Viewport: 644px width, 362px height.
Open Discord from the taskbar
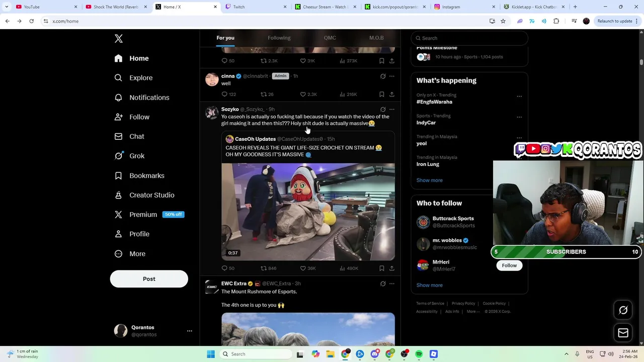(374, 354)
